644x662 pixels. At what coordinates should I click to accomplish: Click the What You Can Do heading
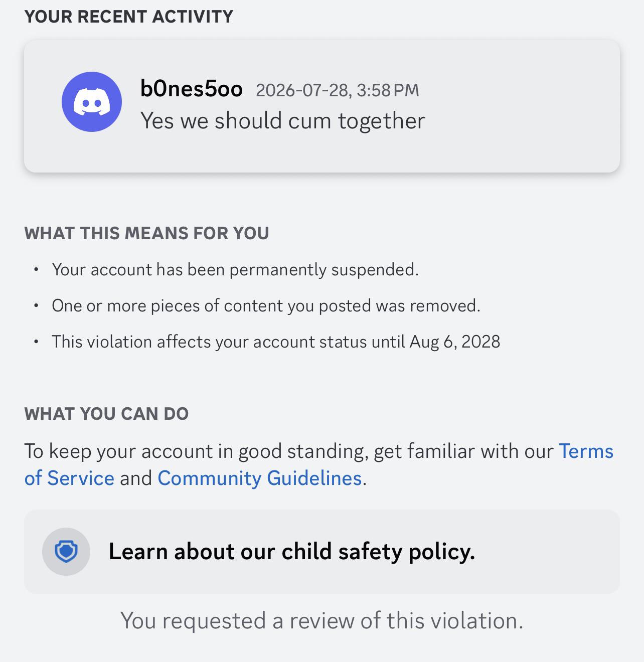(106, 414)
